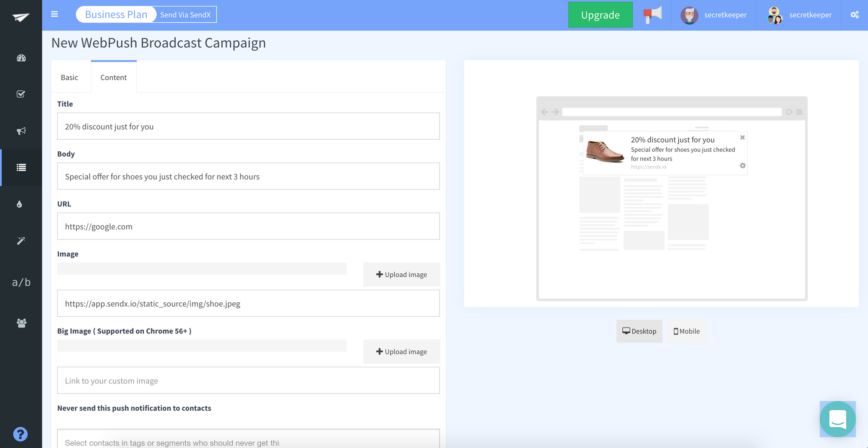Toggle the hamburger menu in header
This screenshot has width=868, height=448.
(x=55, y=14)
